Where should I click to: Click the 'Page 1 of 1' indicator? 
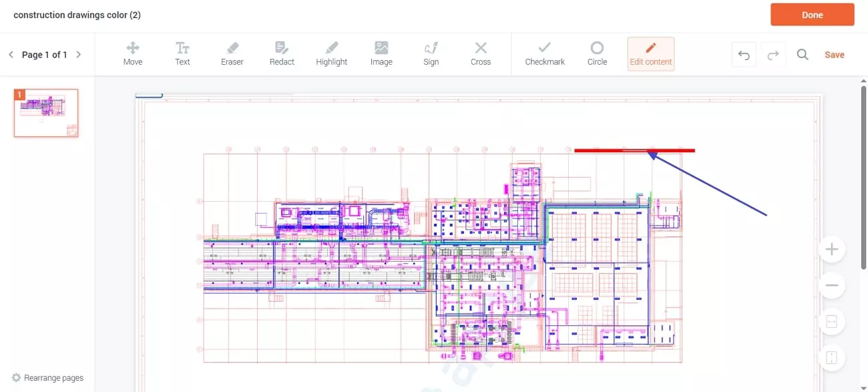click(x=45, y=55)
